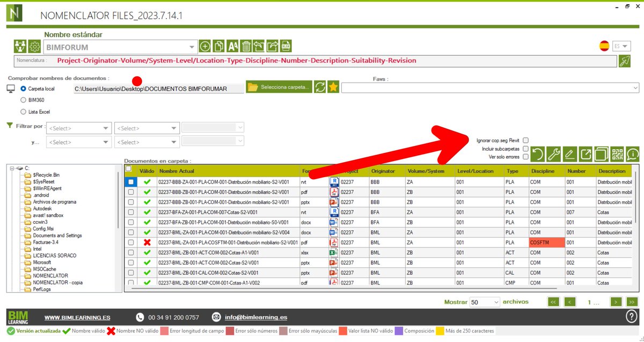Toggle 'Ver solo errores' checkbox
This screenshot has height=342, width=644.
[525, 157]
